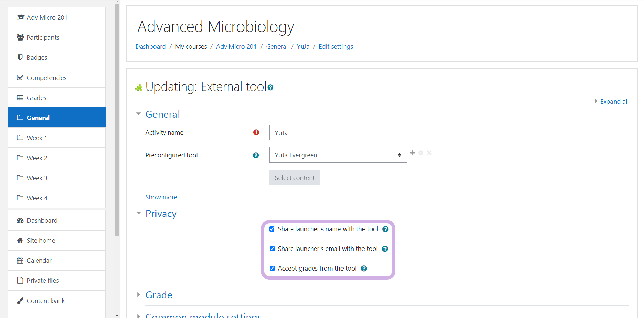Expand the Grade section
The height and width of the screenshot is (318, 644).
coord(159,295)
